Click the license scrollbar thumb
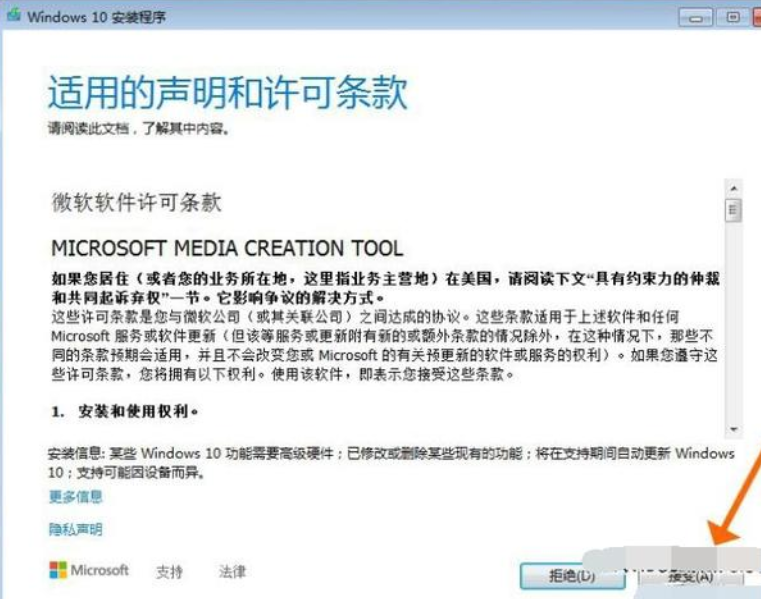 pyautogui.click(x=733, y=209)
